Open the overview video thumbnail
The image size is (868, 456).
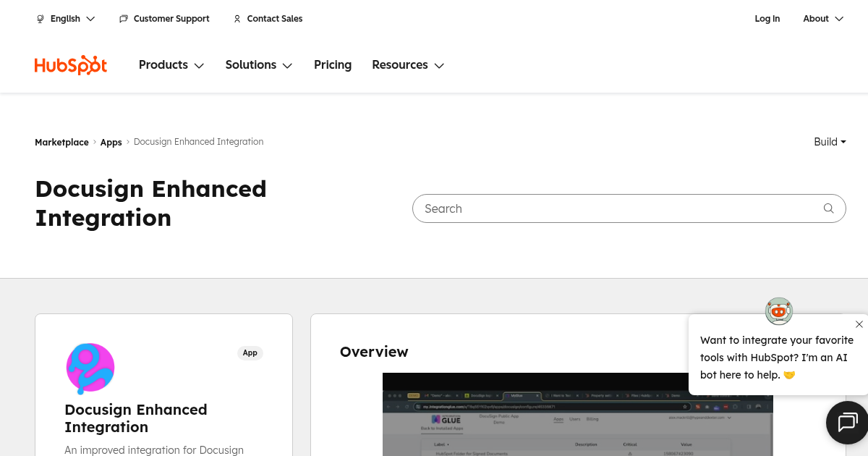click(x=578, y=414)
